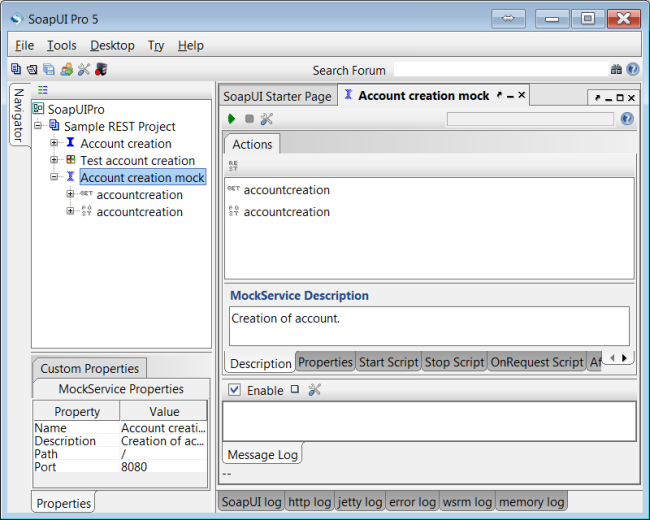This screenshot has height=520, width=650.
Task: Open the Try menu
Action: point(156,45)
